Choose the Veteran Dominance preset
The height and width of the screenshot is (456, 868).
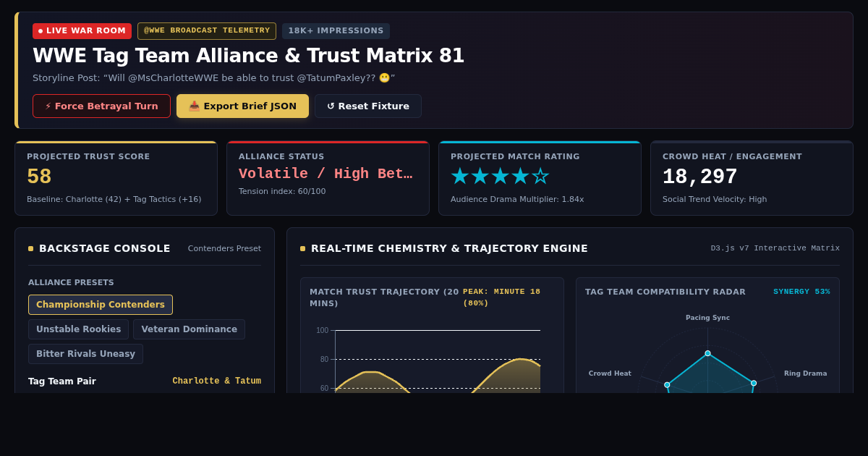(x=189, y=329)
